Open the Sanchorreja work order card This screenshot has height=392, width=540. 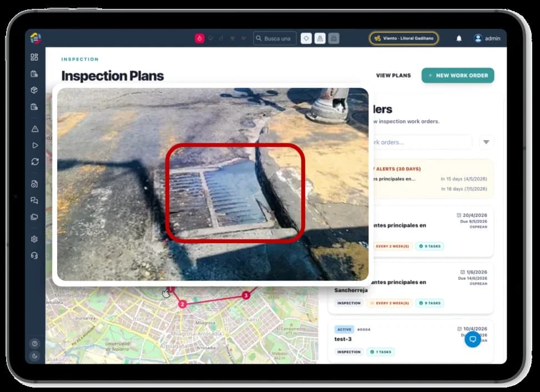[x=411, y=288]
